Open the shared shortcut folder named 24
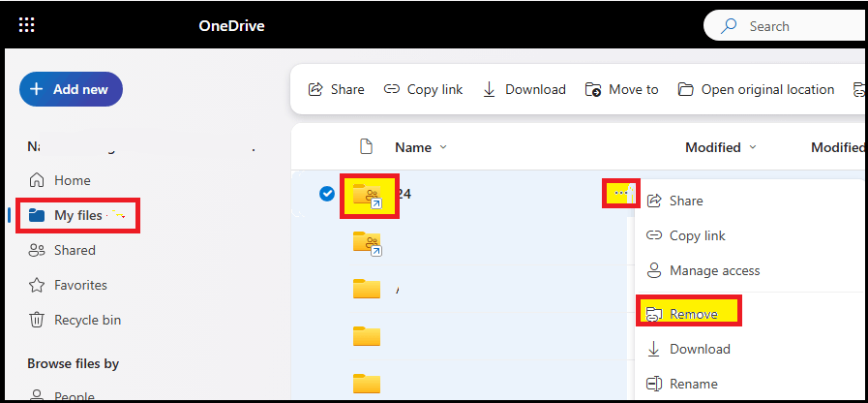 tap(368, 195)
